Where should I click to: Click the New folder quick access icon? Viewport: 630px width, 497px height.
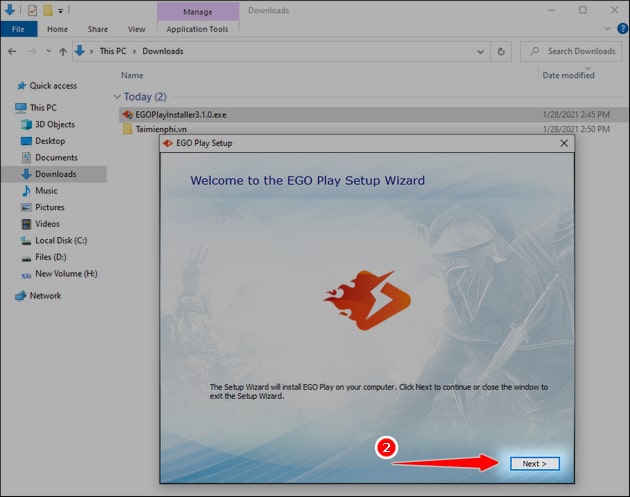(48, 10)
